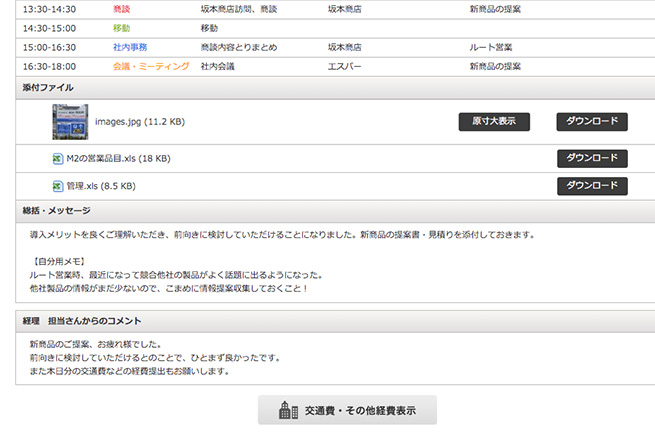
Task: Click 商談内容とりまとめ description cell
Action: click(x=239, y=47)
